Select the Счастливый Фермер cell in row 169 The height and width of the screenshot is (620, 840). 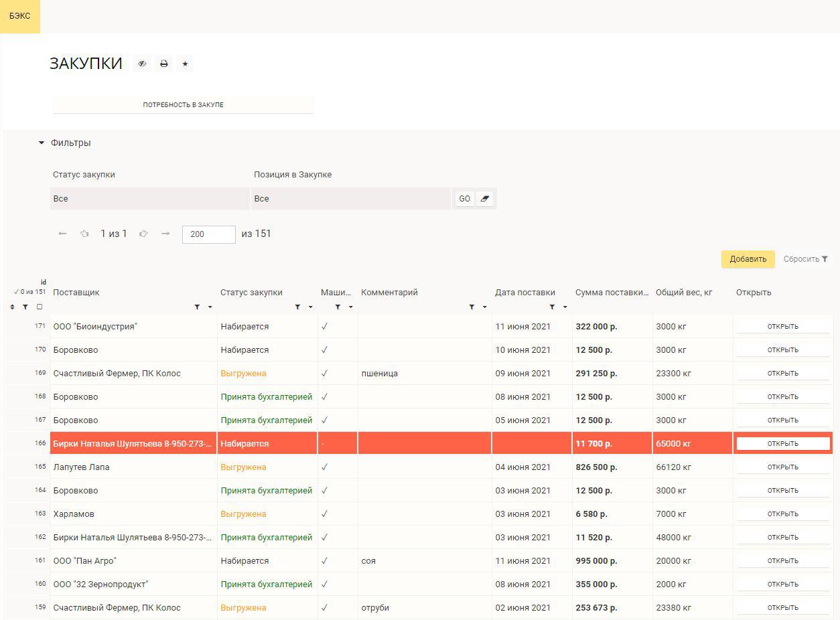tap(133, 374)
